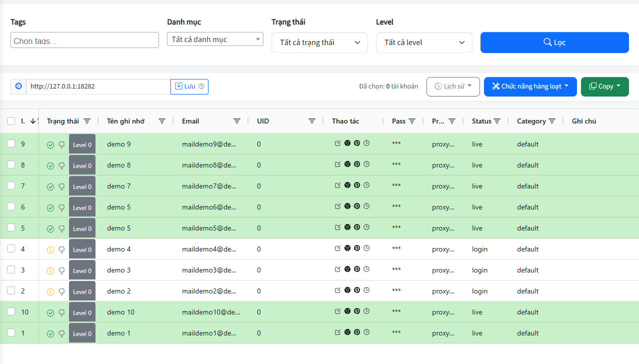Open the Lịch sử dropdown button
639x364 pixels.
coord(453,86)
